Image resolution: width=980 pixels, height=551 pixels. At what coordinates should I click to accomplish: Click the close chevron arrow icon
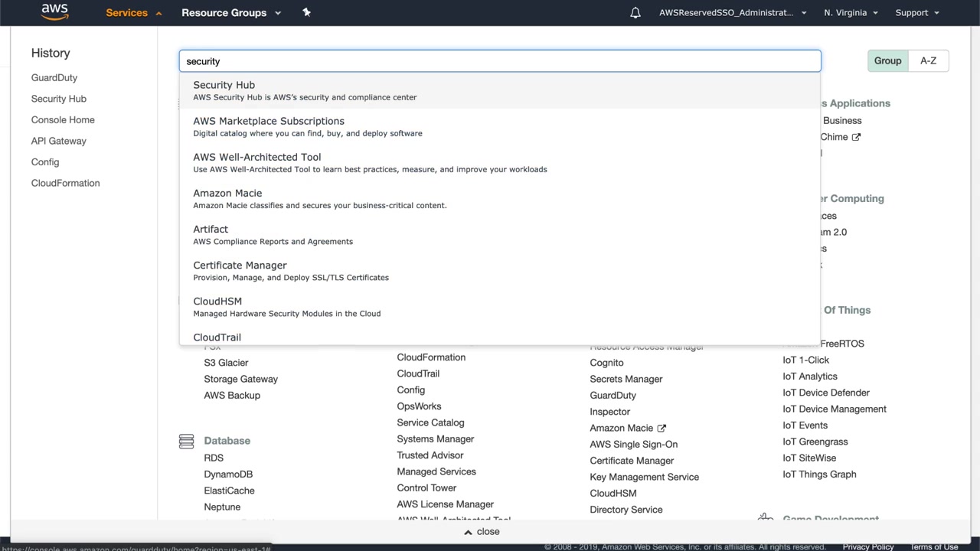pos(468,532)
